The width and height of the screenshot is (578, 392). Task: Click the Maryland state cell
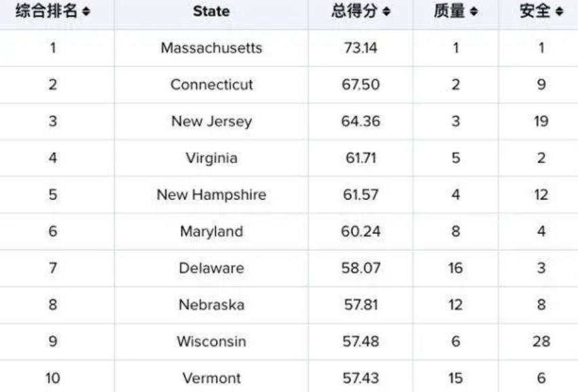coord(211,232)
